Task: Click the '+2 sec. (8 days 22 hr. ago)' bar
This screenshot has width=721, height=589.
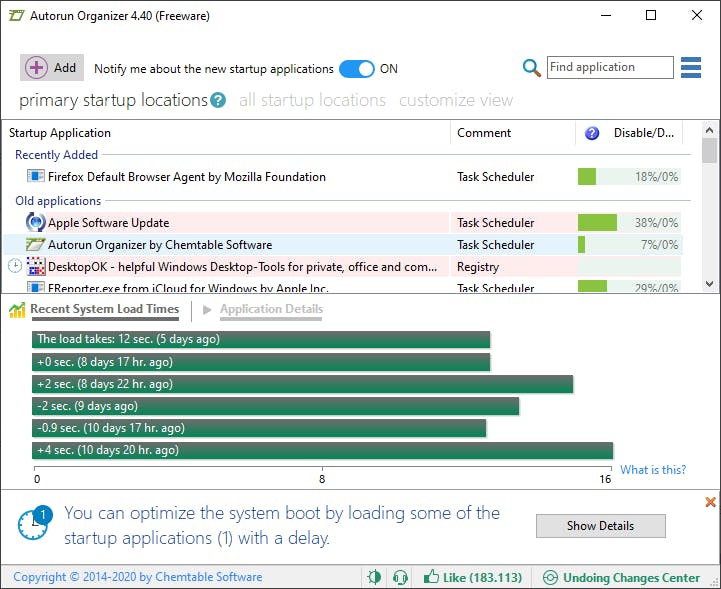Action: point(303,384)
